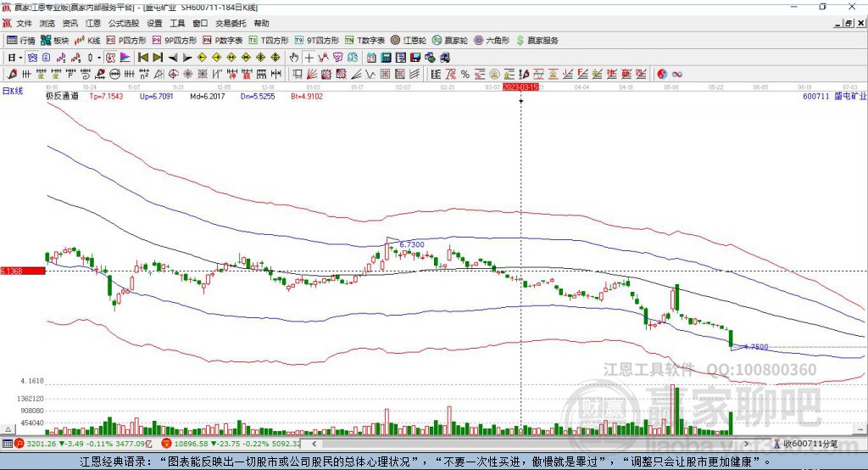Click the 6.1368 red price marker

(x=23, y=271)
